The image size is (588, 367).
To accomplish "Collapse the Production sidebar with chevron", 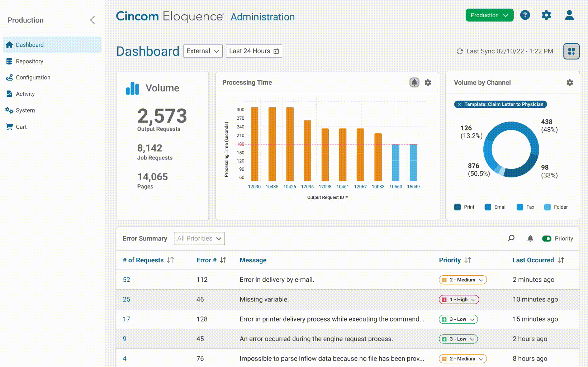I will (93, 20).
